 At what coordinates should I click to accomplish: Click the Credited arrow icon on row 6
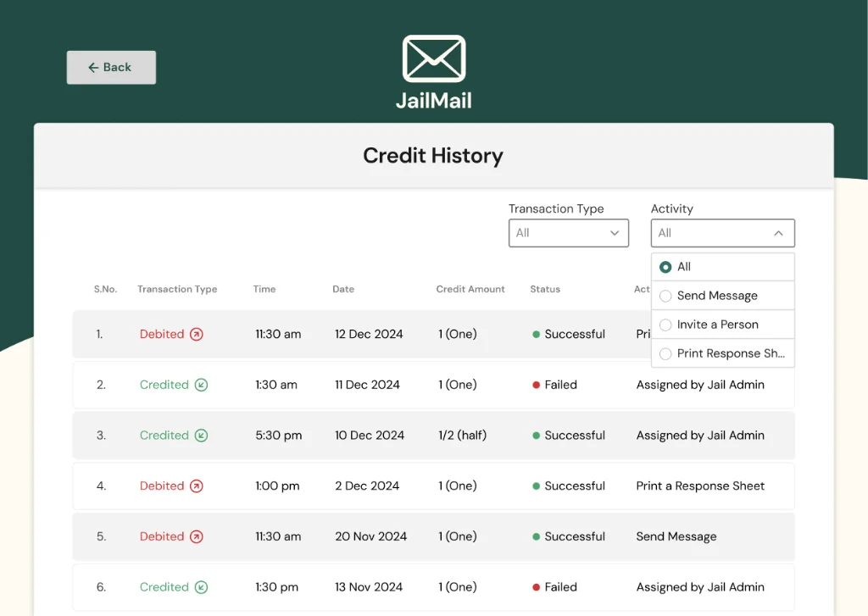pos(203,587)
